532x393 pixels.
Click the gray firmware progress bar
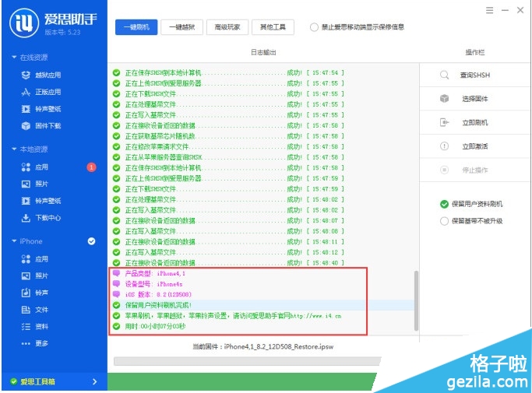pos(247,361)
